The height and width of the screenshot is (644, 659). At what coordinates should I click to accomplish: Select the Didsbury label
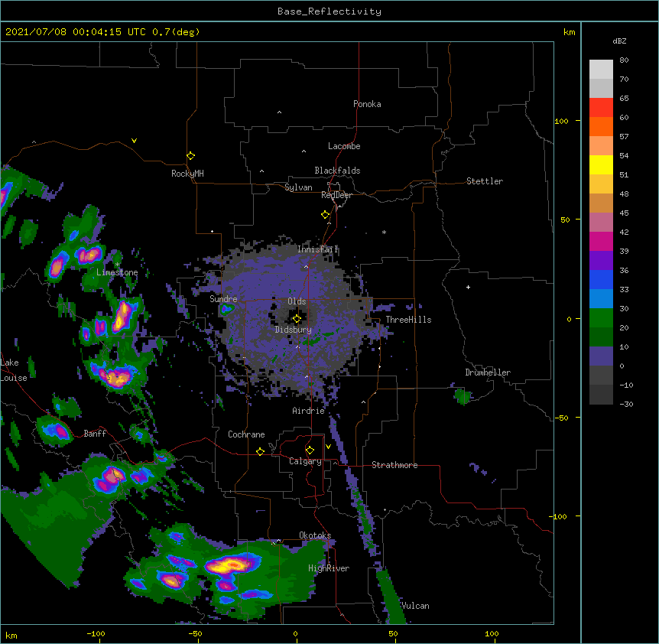[294, 330]
